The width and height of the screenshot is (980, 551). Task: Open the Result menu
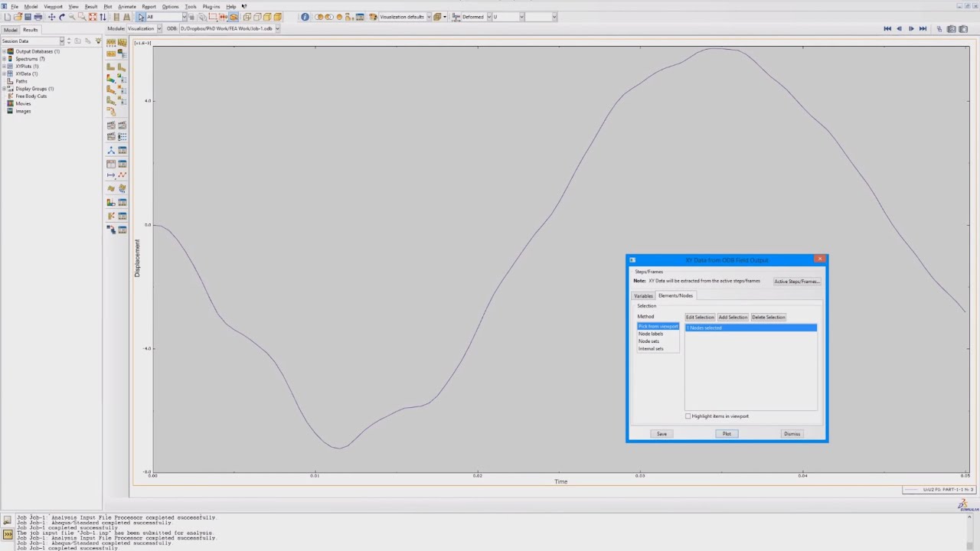(x=91, y=6)
